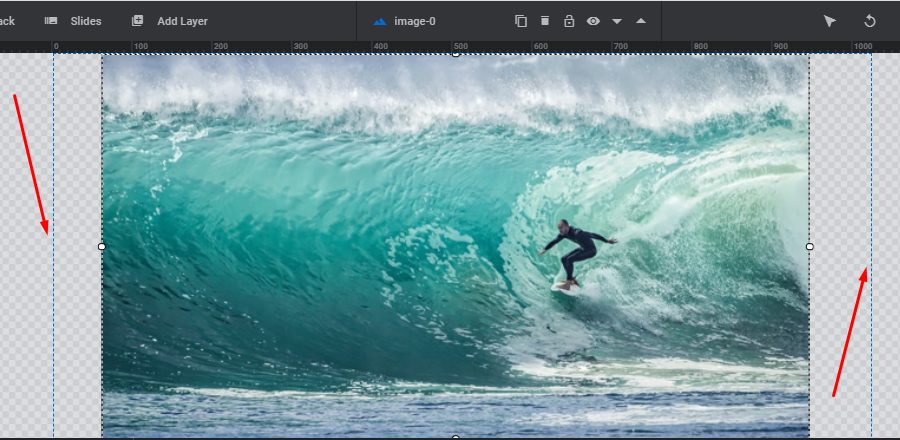Click the right-middle resize handle of image
900x440 pixels.
tap(809, 246)
